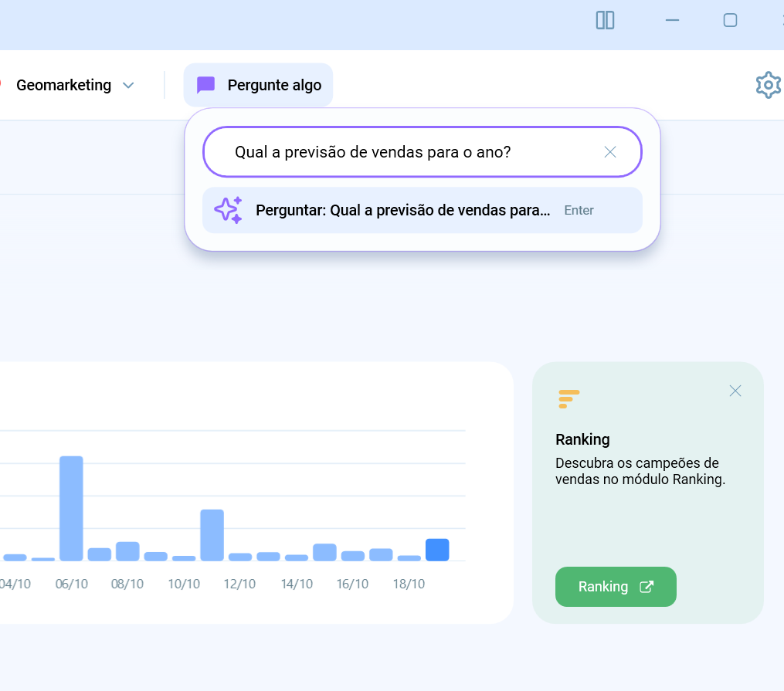This screenshot has width=784, height=691.
Task: Open settings gear icon
Action: pyautogui.click(x=769, y=85)
